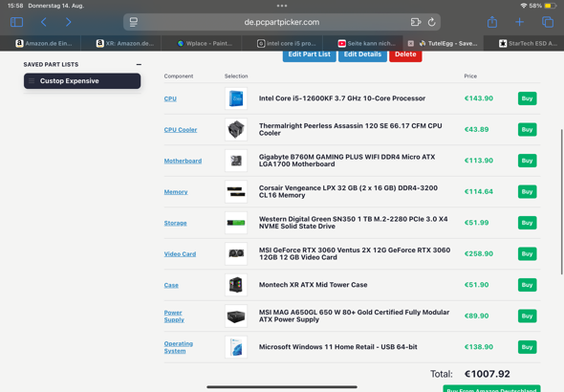Buy the Gigabyte B760M motherboard
Screen dimensions: 564x392
point(527,161)
